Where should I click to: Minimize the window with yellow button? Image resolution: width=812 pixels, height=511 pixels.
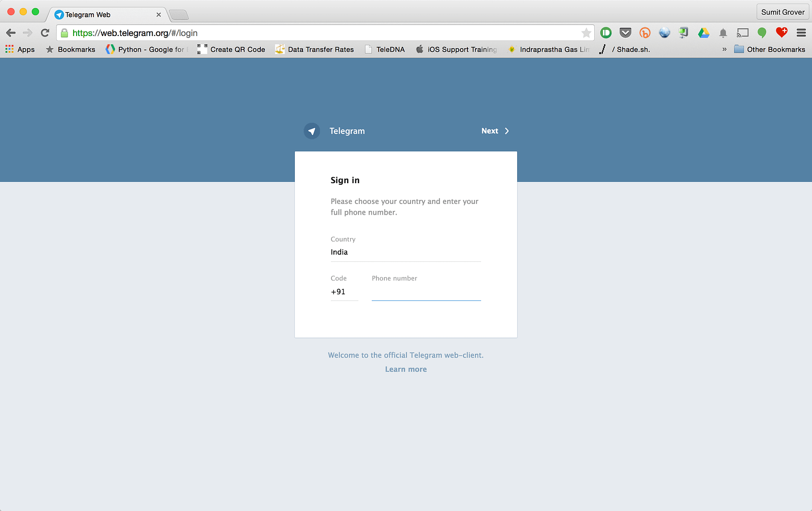click(x=23, y=12)
